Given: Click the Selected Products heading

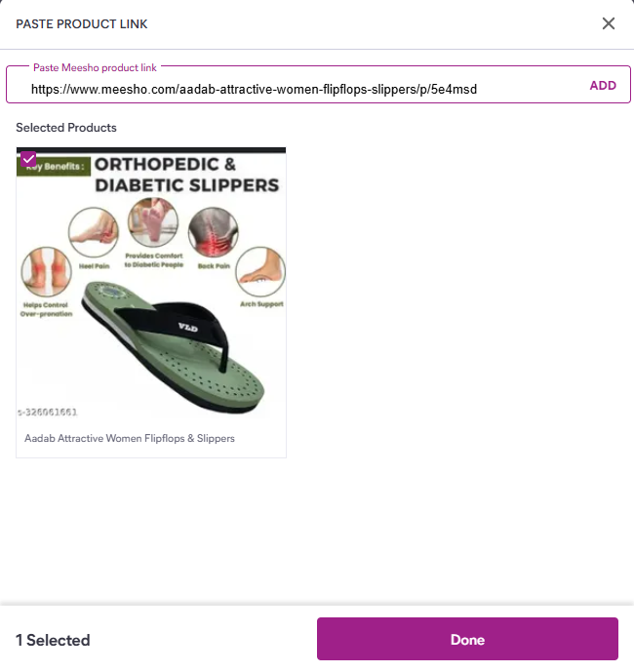Looking at the screenshot, I should tap(66, 128).
